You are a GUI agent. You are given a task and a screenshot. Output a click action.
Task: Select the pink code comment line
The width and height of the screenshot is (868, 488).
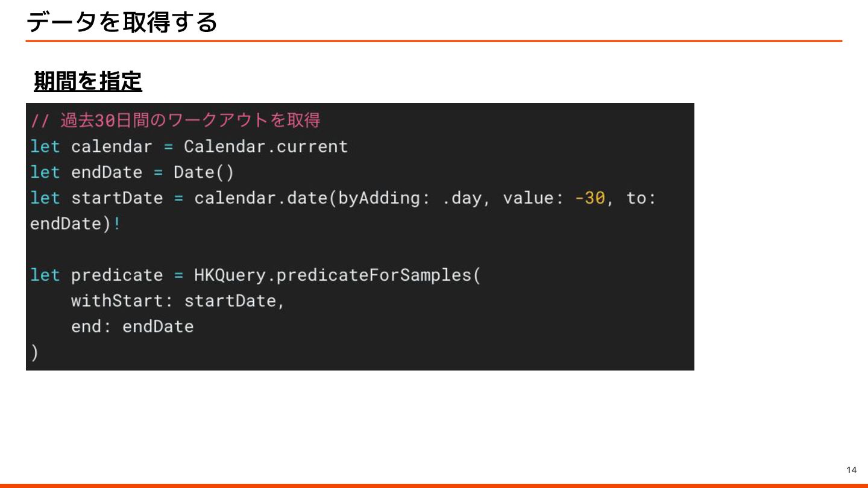tap(175, 120)
